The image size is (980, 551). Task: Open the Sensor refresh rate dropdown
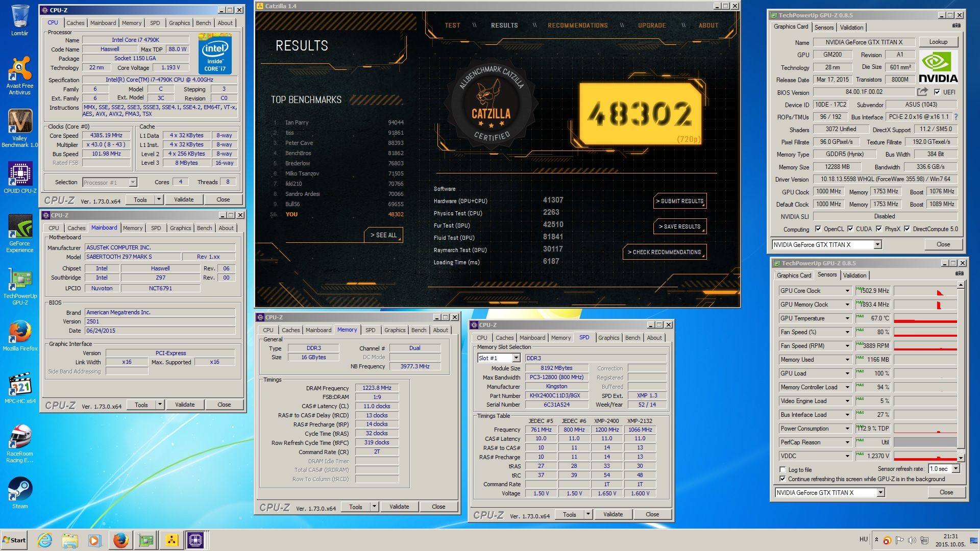(955, 469)
